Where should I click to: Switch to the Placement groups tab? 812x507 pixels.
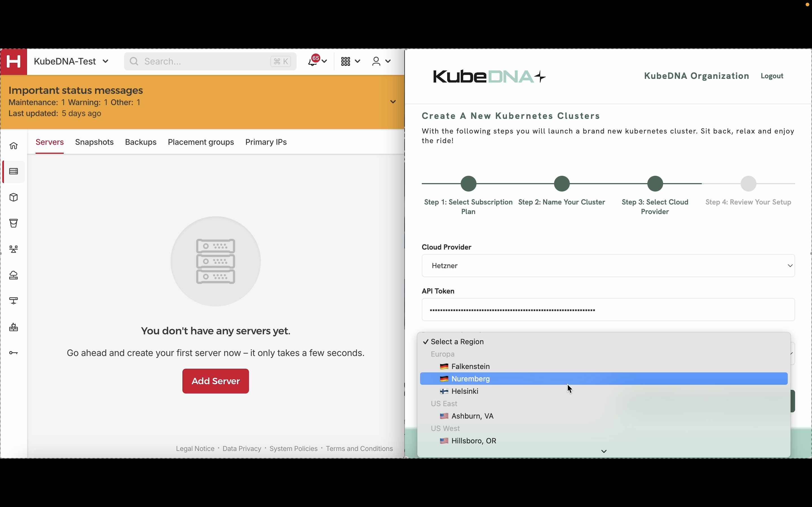coord(201,143)
